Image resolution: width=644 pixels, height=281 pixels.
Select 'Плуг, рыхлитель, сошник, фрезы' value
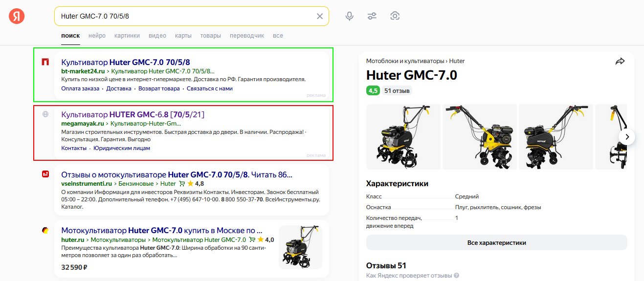(498, 207)
